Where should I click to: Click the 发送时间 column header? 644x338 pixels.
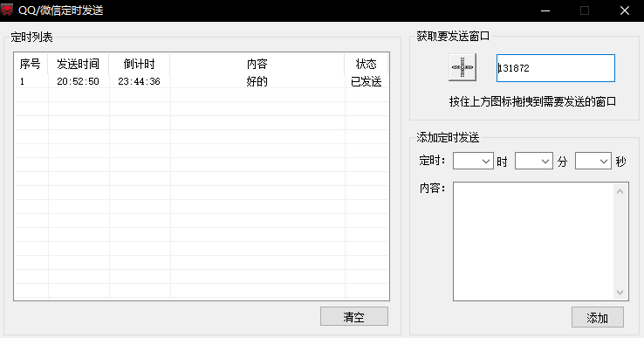(78, 64)
